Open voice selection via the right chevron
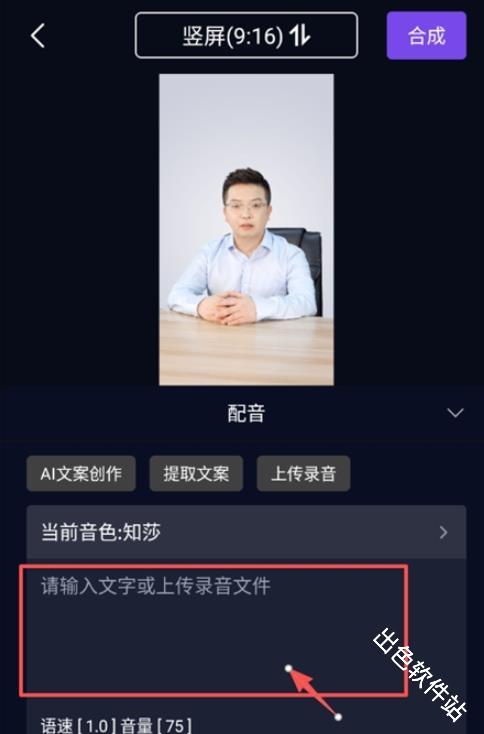484x734 pixels. [x=443, y=532]
